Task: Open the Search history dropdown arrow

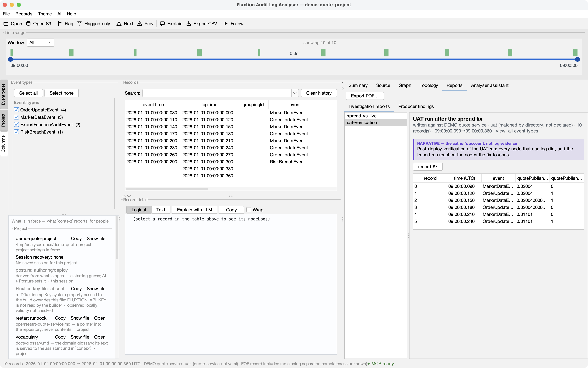Action: [295, 93]
